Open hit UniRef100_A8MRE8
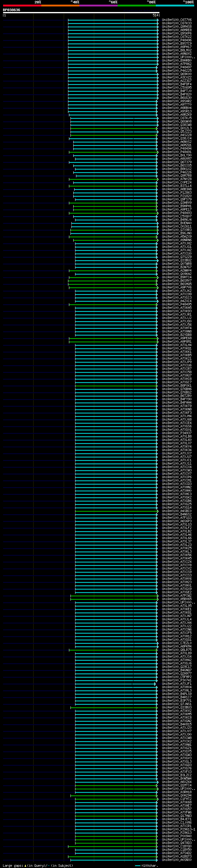This screenshot has width=197, height=868. [x=177, y=30]
